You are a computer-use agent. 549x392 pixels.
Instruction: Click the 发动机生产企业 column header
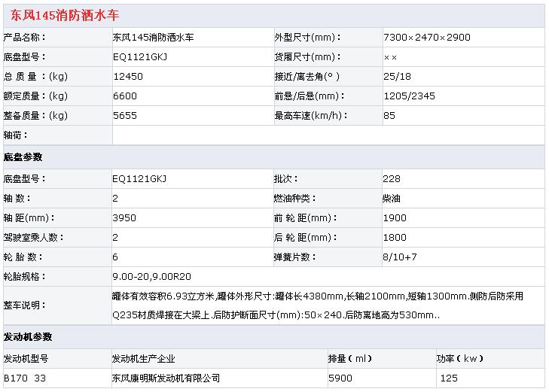click(x=143, y=359)
